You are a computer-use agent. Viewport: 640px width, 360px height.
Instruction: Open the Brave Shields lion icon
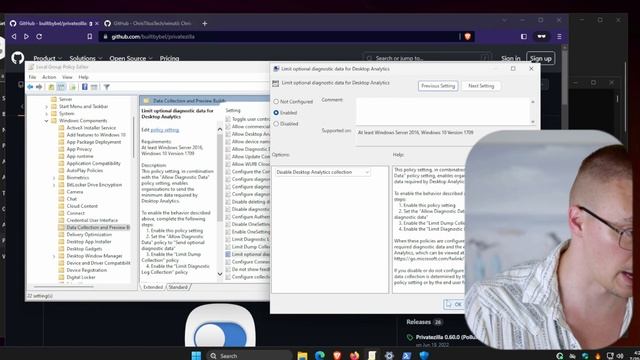(468, 36)
